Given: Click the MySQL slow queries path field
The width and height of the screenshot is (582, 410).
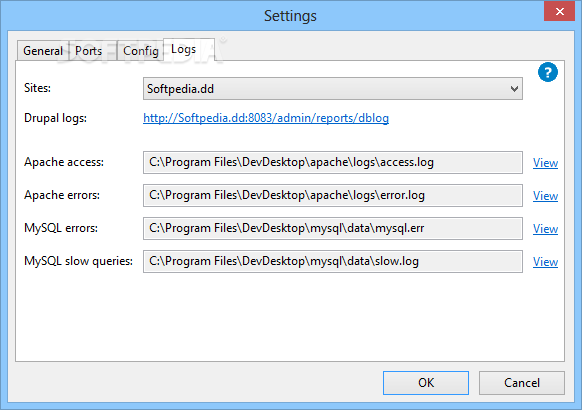Looking at the screenshot, I should click(333, 261).
